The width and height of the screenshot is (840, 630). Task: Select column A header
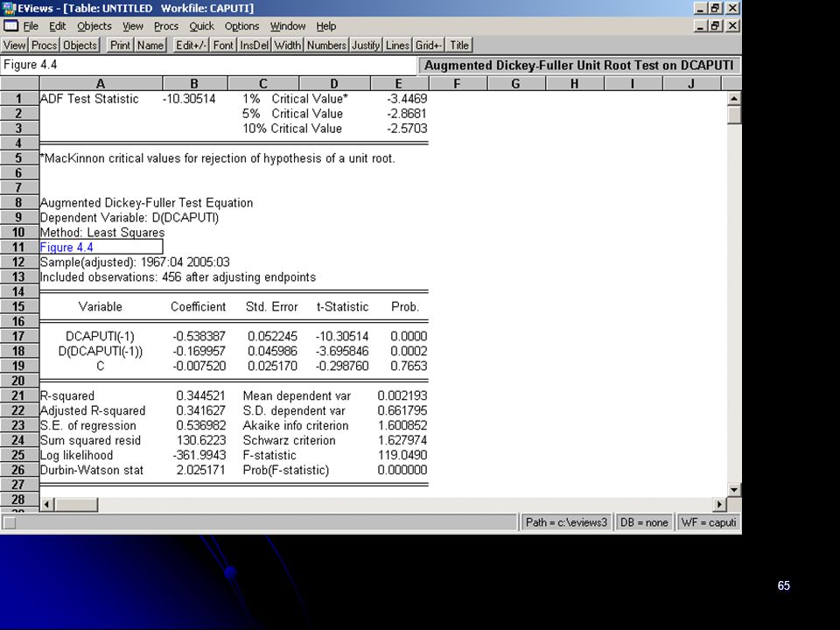coord(101,84)
